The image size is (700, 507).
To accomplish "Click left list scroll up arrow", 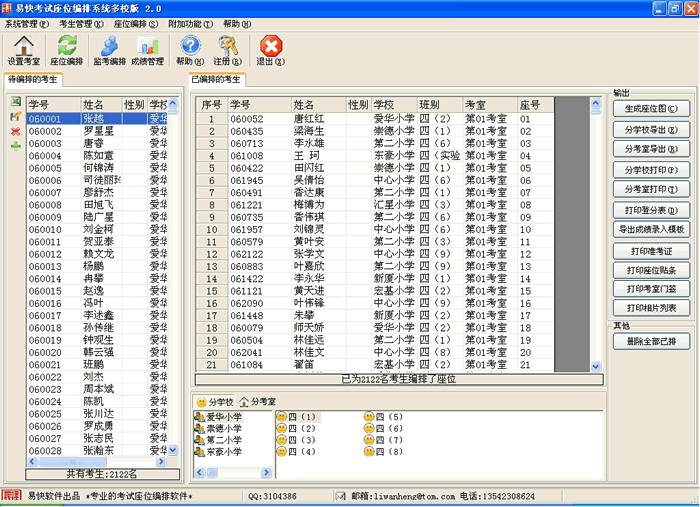I will 173,103.
